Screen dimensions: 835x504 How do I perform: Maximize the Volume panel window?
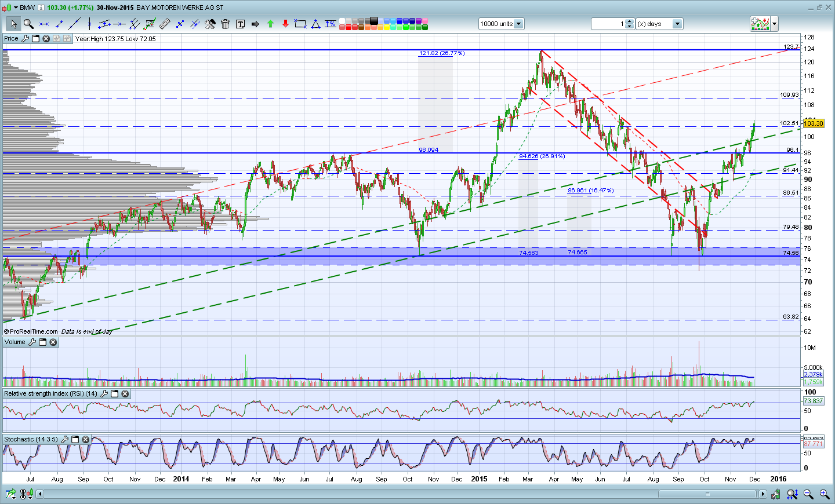[x=42, y=342]
